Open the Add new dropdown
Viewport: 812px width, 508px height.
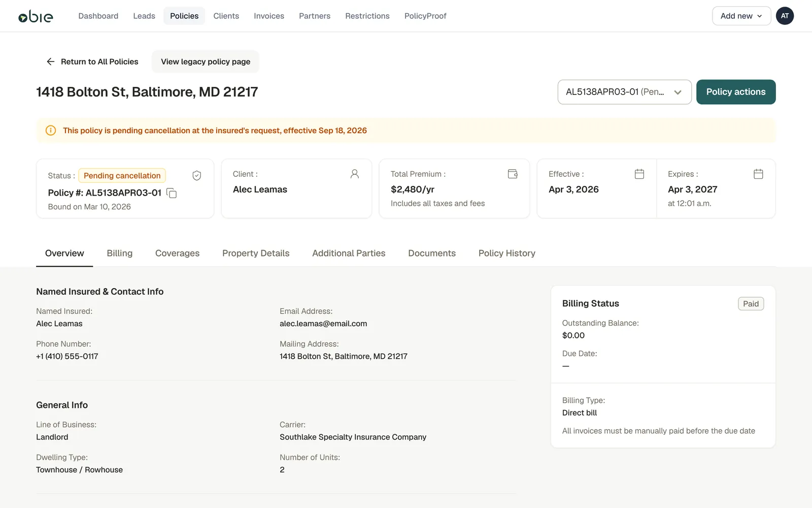click(x=741, y=16)
